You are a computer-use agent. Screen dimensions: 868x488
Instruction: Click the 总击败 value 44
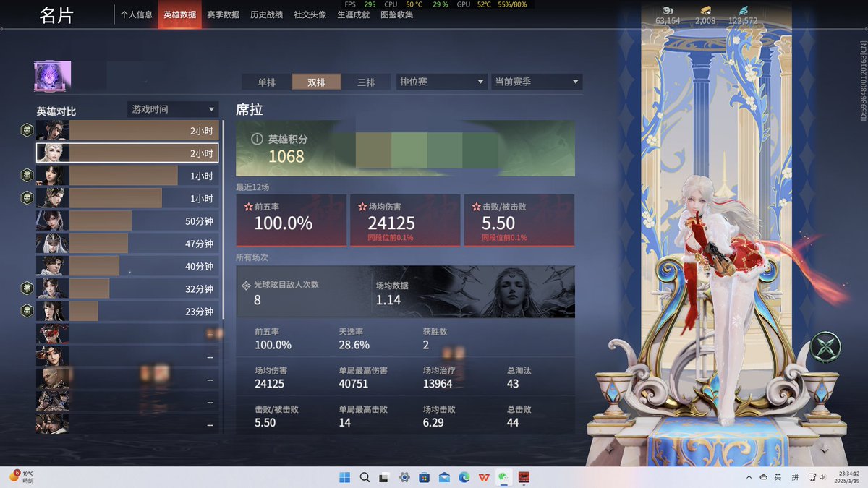coord(513,422)
